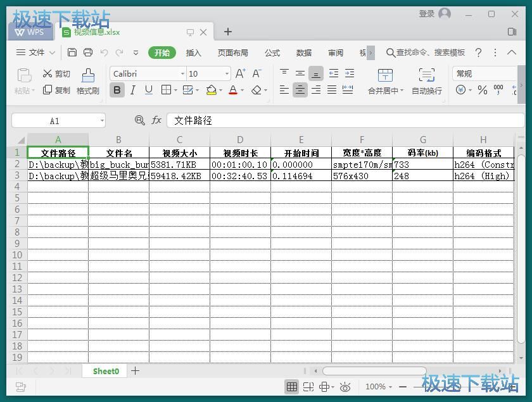532x402 pixels.
Task: Expand the zoom 100% dropdown
Action: click(x=390, y=387)
